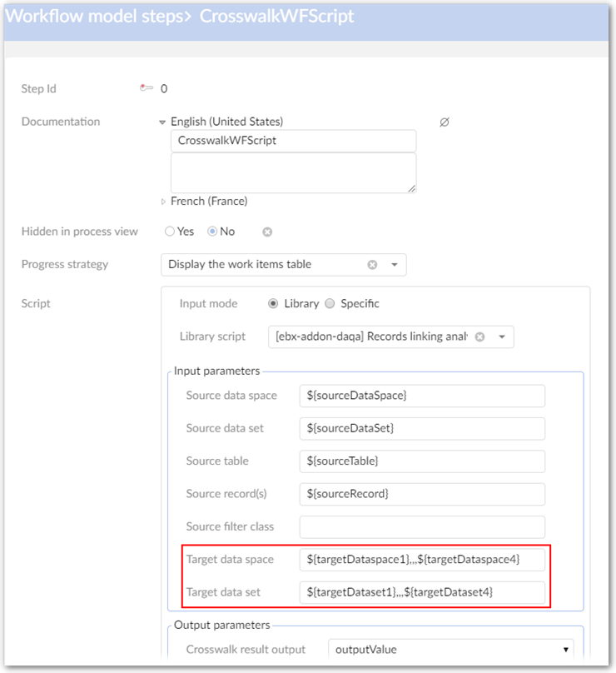Click the Step Id key icon

pos(147,89)
